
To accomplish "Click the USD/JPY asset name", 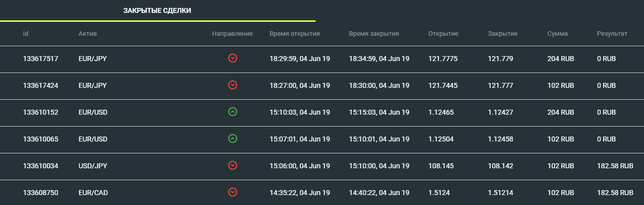I will [x=93, y=165].
